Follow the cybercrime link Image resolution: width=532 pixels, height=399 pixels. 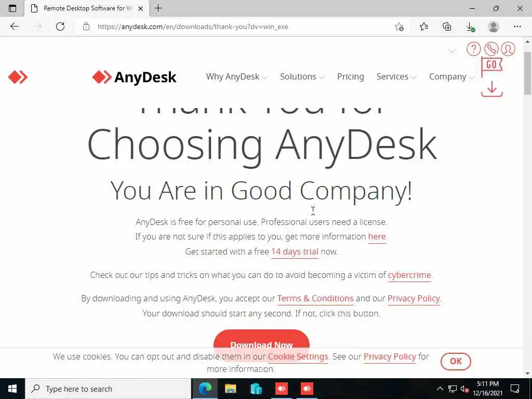(409, 275)
